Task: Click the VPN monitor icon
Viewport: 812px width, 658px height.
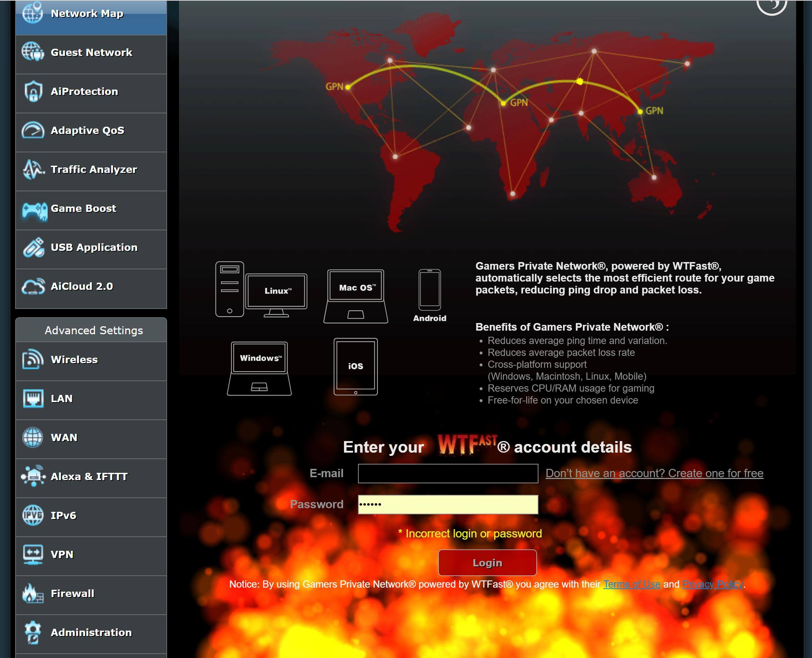Action: click(33, 554)
